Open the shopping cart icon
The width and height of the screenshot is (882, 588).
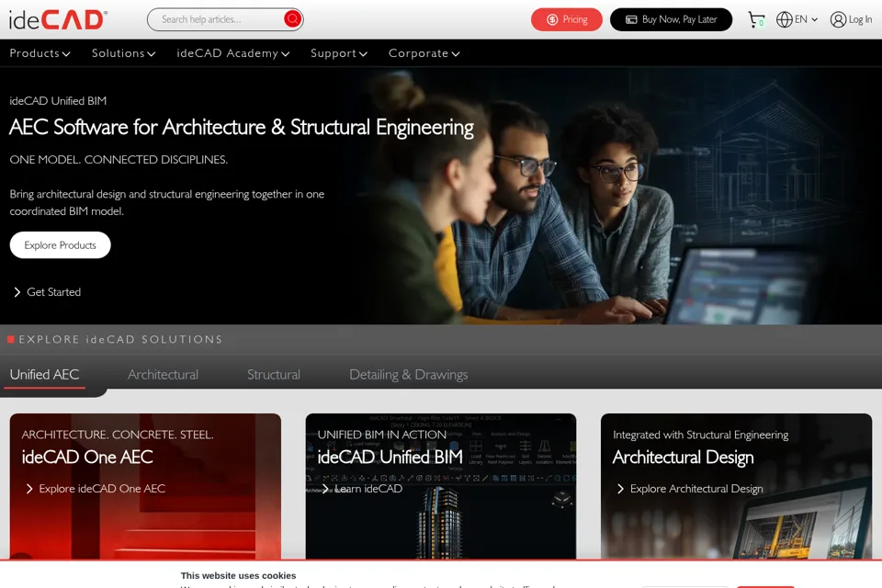coord(756,19)
